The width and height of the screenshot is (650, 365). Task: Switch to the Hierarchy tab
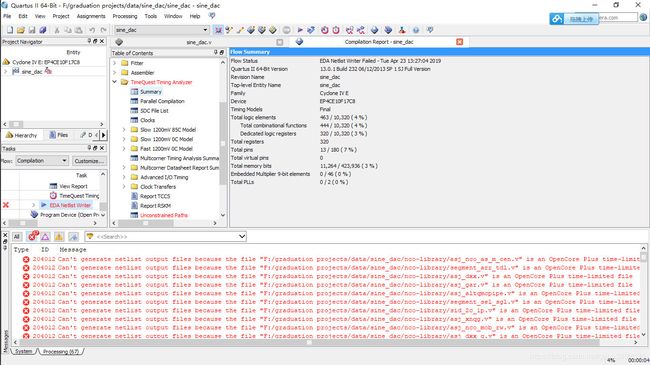point(22,135)
